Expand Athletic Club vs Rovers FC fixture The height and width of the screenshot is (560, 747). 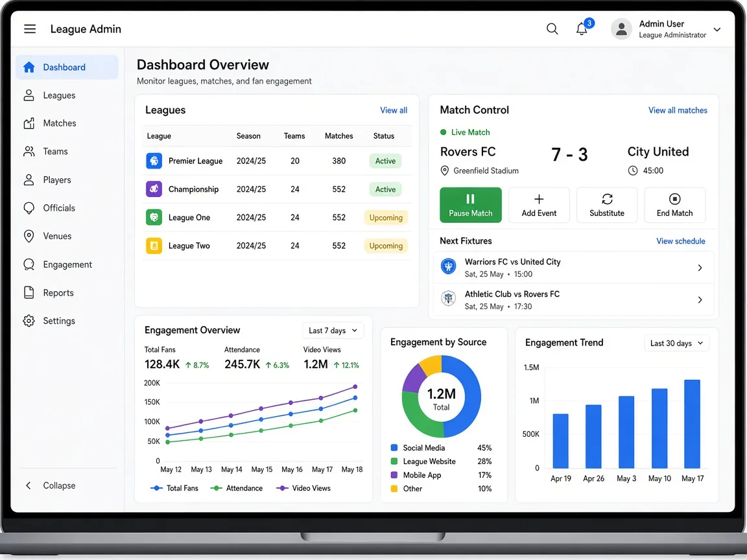[700, 299]
